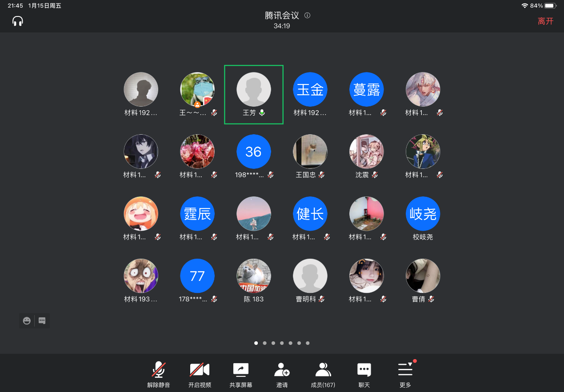Tap the headphone audio output icon
Image resolution: width=564 pixels, height=392 pixels.
tap(18, 21)
